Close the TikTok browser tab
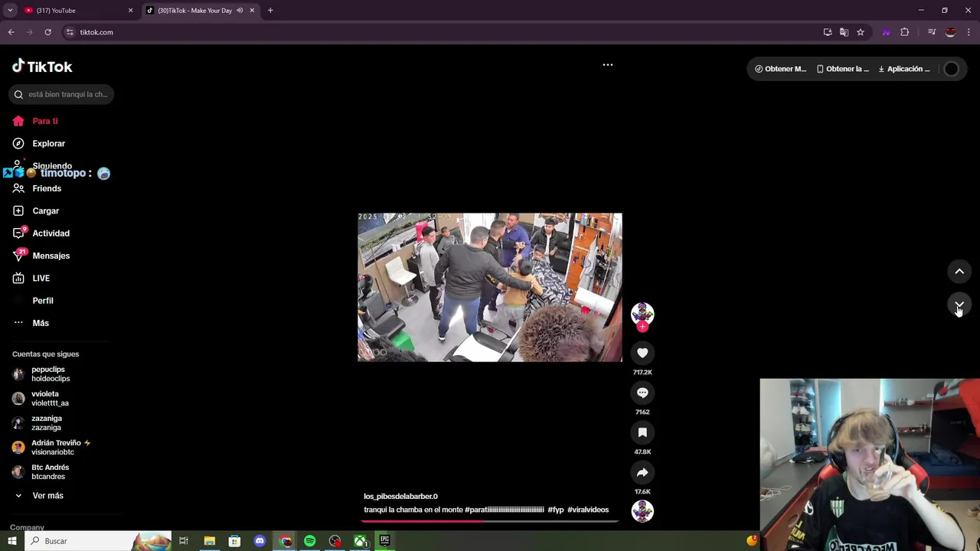The width and height of the screenshot is (980, 551). [x=252, y=11]
